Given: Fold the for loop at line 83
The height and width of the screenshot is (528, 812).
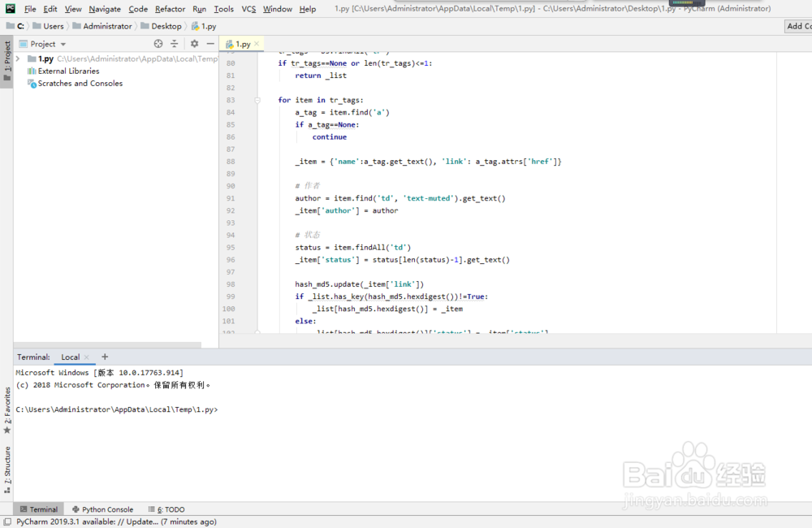Looking at the screenshot, I should tap(257, 100).
